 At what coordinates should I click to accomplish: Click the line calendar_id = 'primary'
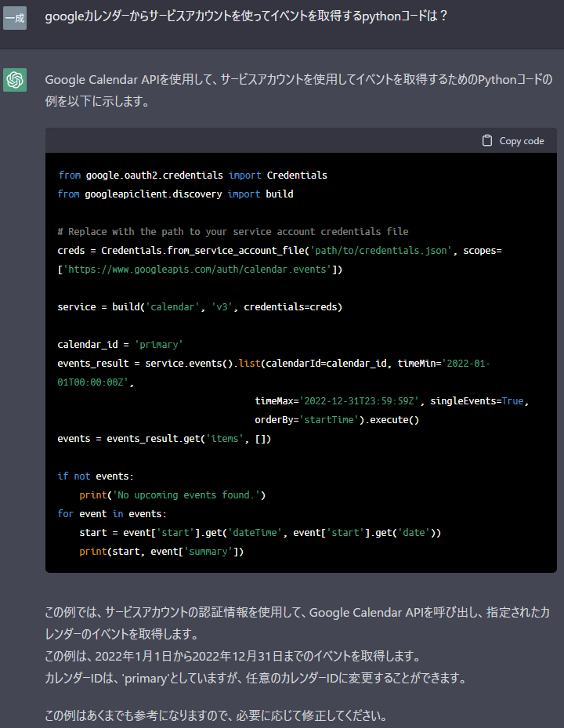[x=120, y=345]
